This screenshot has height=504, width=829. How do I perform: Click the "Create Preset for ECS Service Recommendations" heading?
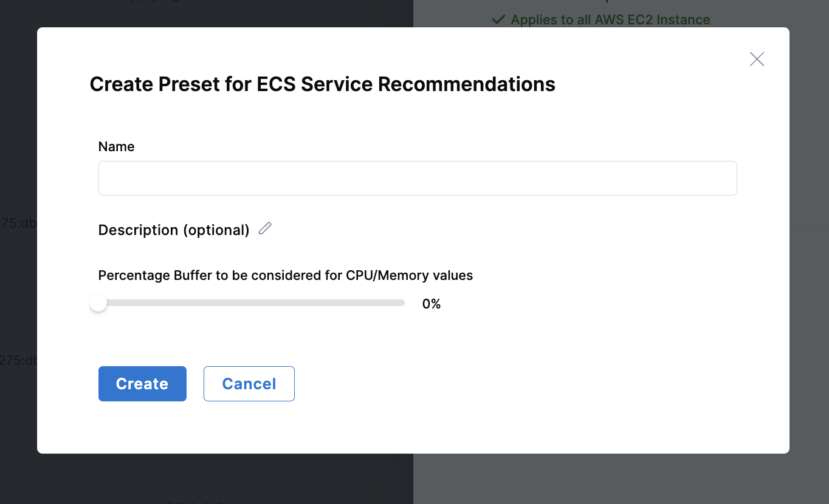pyautogui.click(x=322, y=84)
